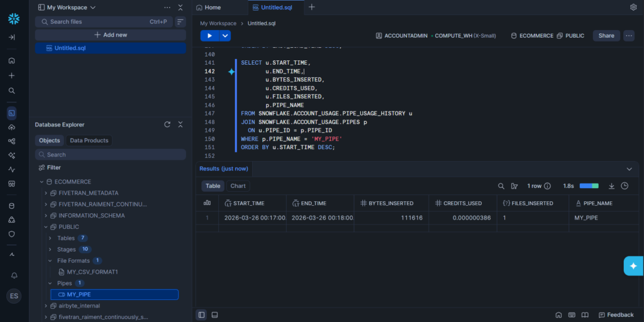Refresh the Database Explorer

(x=167, y=125)
